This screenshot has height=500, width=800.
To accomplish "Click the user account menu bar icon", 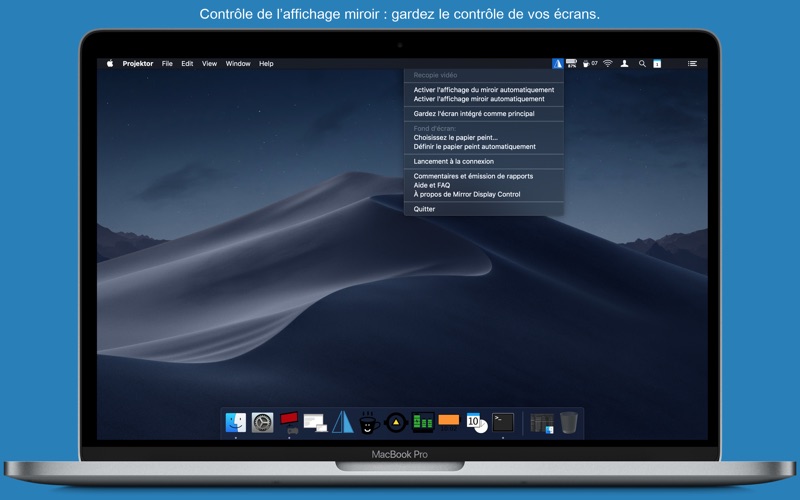I will pos(624,64).
